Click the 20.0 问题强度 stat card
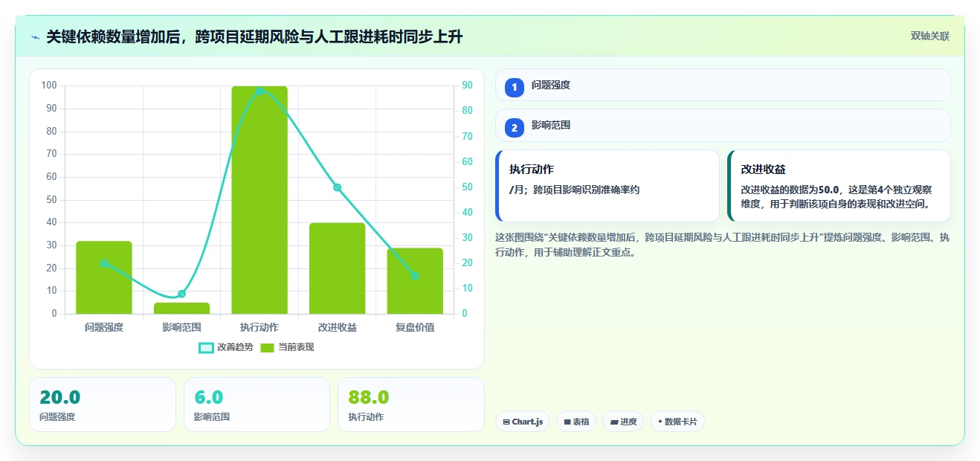This screenshot has width=980, height=461. coord(103,404)
